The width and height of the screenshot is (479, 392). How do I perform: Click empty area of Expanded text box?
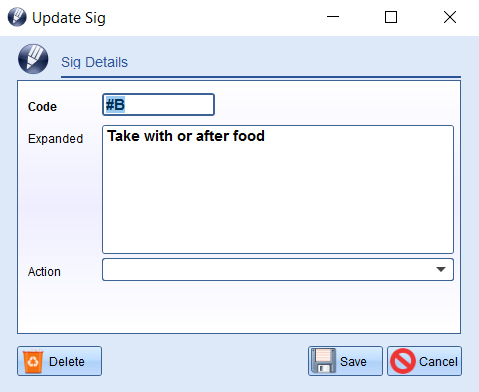[278, 200]
